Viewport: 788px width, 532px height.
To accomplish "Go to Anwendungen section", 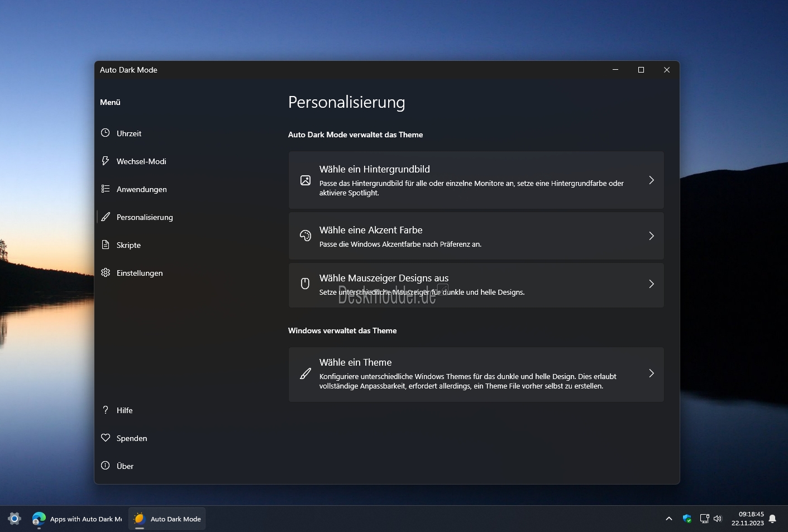I will 141,189.
